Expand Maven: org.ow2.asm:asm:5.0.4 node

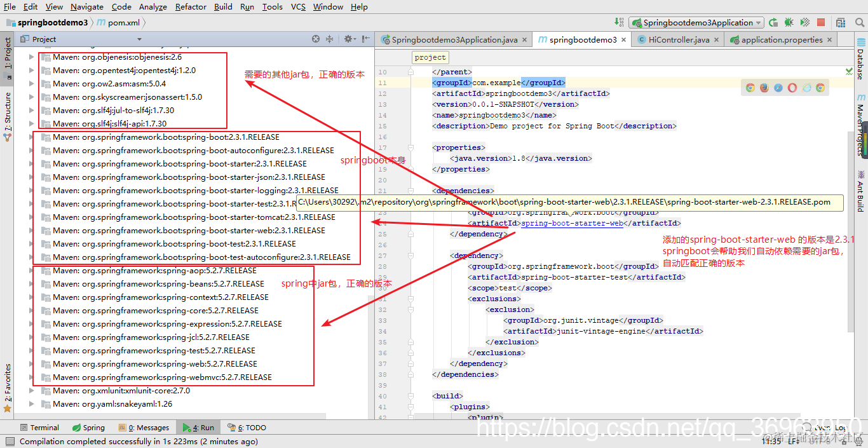[32, 84]
